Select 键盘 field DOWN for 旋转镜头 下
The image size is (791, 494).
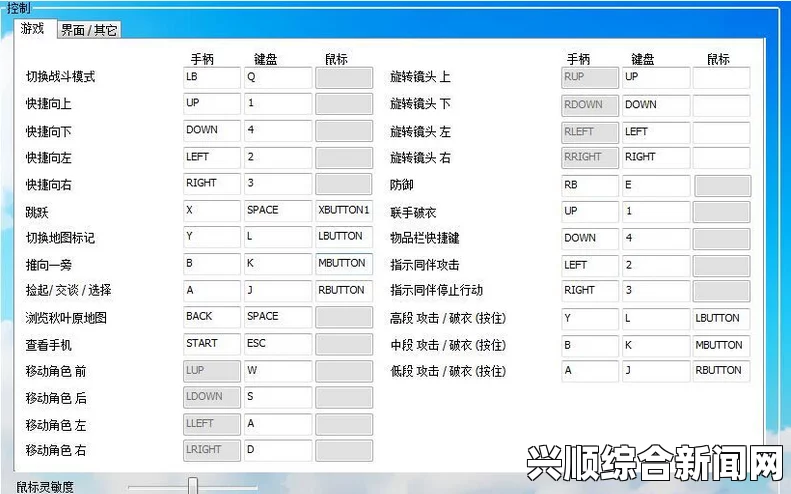tap(656, 105)
